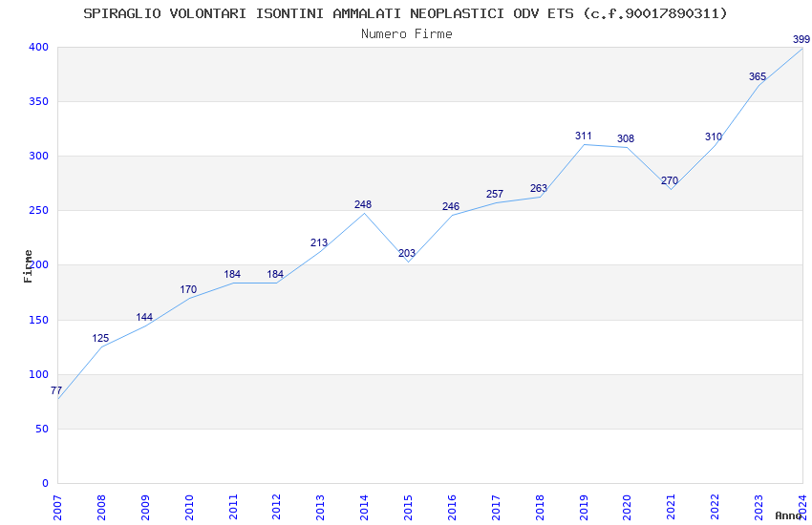This screenshot has width=812, height=525.
Task: Click the x-axis year 2023
Action: [x=759, y=508]
